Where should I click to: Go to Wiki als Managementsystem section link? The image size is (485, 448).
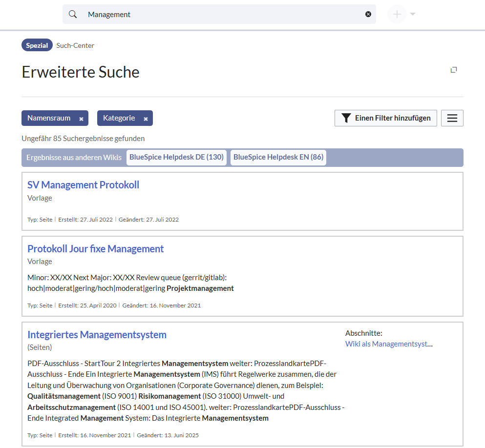389,344
